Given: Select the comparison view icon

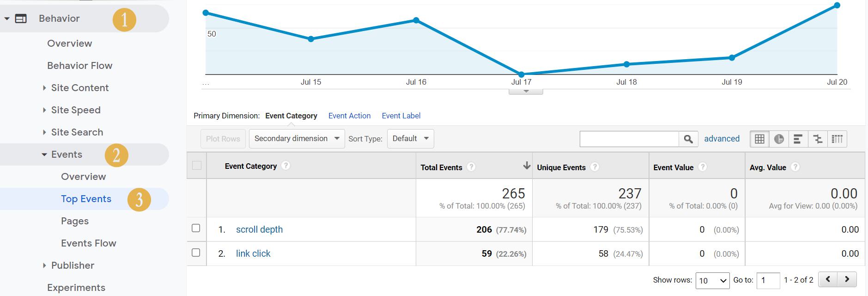Looking at the screenshot, I should [x=817, y=139].
